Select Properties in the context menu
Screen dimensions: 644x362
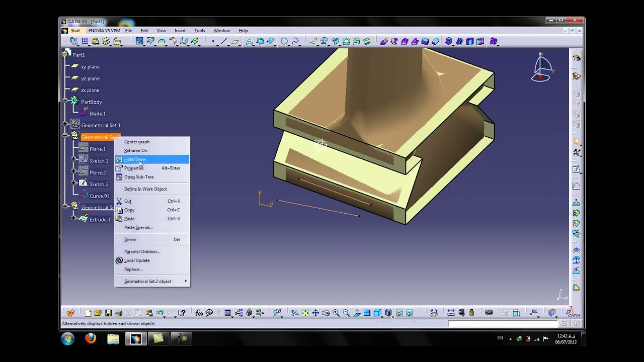coord(152,168)
